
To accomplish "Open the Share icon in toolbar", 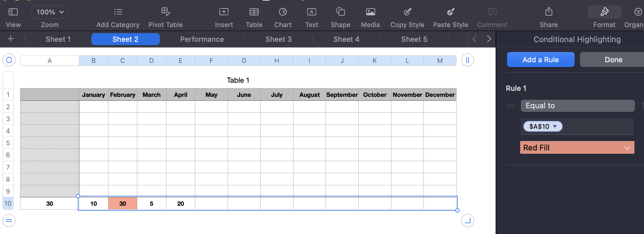I will [x=548, y=12].
